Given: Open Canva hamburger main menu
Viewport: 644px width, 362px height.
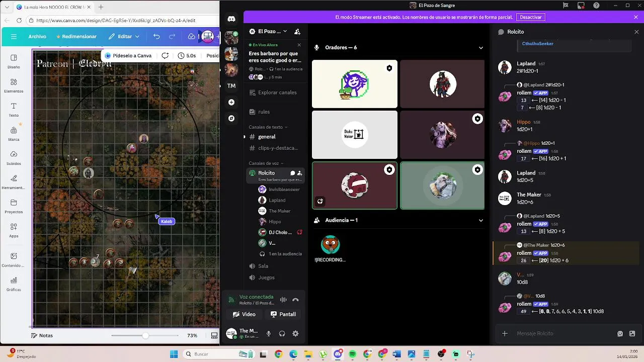Looking at the screenshot, I should click(14, 37).
